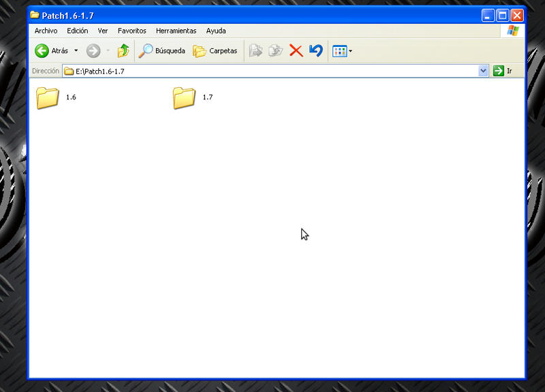This screenshot has height=392, width=545.
Task: Open the Archivo menu
Action: tap(46, 31)
